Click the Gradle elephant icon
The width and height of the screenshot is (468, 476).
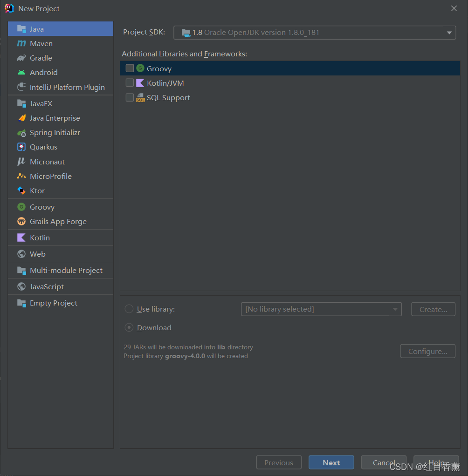pos(21,58)
